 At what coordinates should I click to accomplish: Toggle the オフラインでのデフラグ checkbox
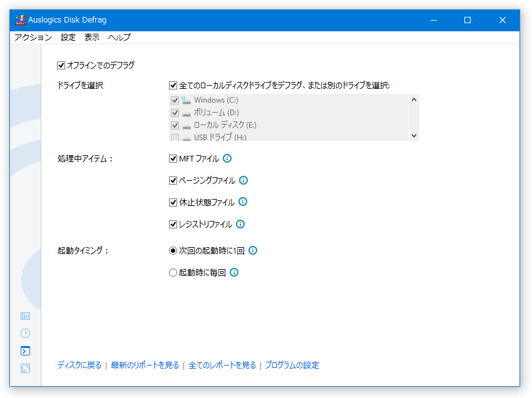[61, 65]
